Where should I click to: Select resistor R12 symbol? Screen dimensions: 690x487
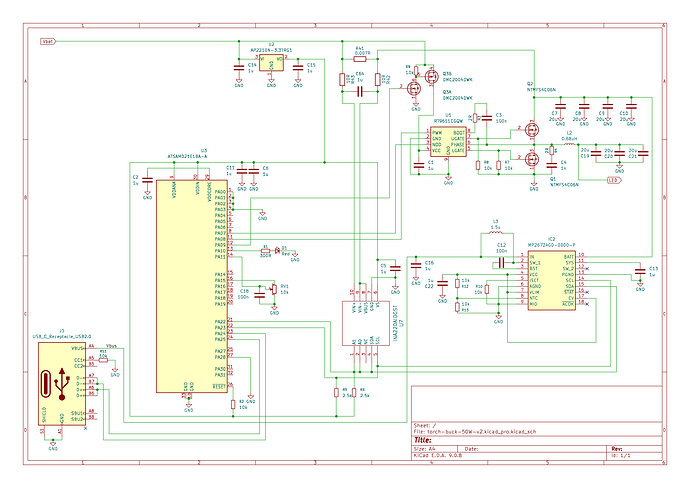pos(457,283)
